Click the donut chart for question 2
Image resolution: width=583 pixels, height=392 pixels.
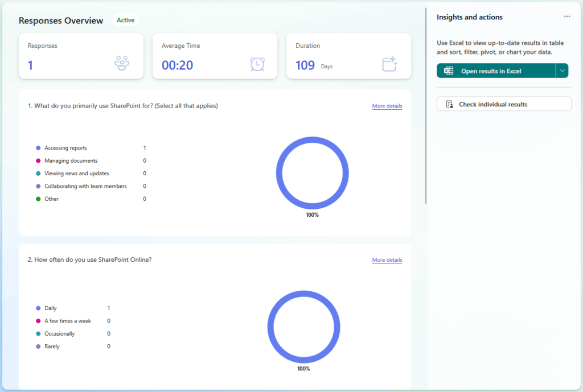304,327
